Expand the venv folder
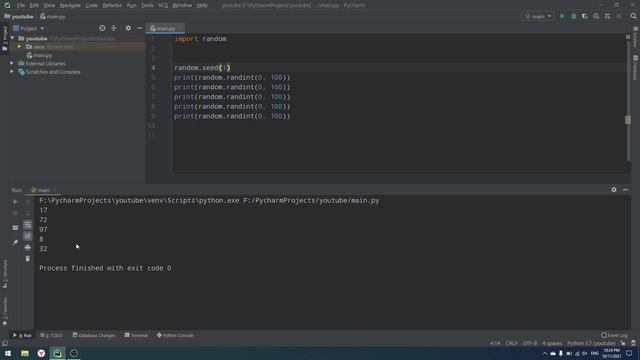The height and width of the screenshot is (360, 640). point(19,47)
